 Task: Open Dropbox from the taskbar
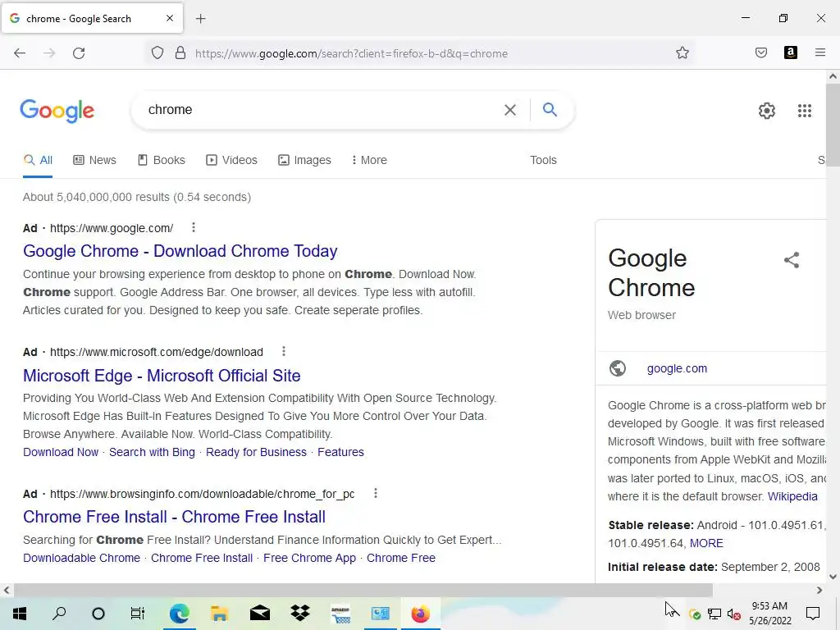click(300, 612)
